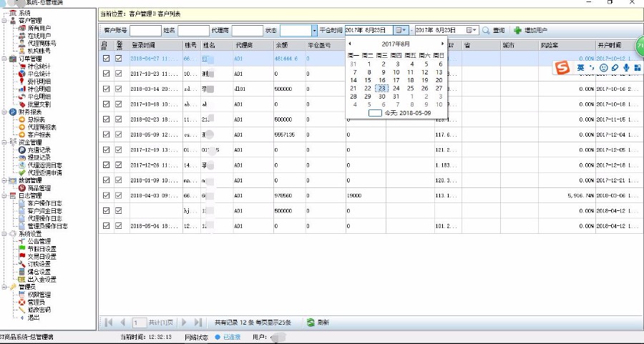Collapse the 订单管理 tree node
644x344 pixels.
(x=4, y=59)
